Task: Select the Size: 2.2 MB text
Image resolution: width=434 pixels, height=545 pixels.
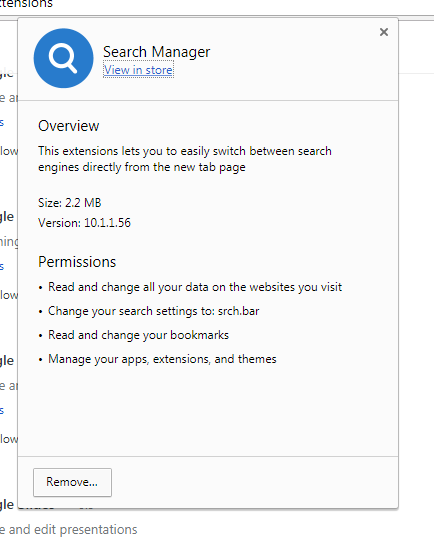Action: (x=69, y=203)
